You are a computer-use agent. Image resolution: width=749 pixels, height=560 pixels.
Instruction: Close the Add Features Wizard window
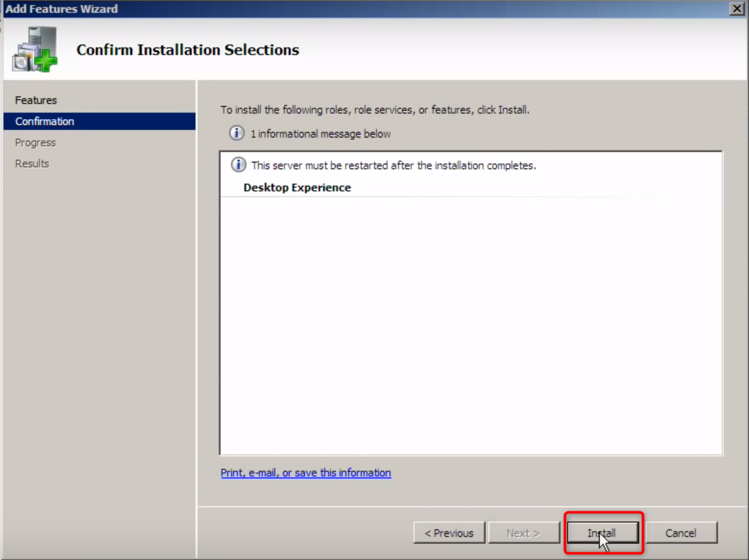pos(736,9)
